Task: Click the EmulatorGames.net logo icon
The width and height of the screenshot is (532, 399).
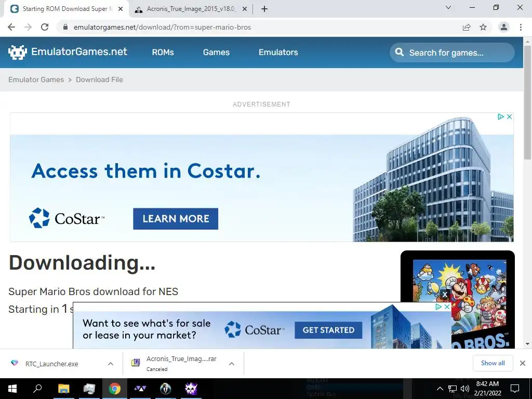Action: point(17,52)
